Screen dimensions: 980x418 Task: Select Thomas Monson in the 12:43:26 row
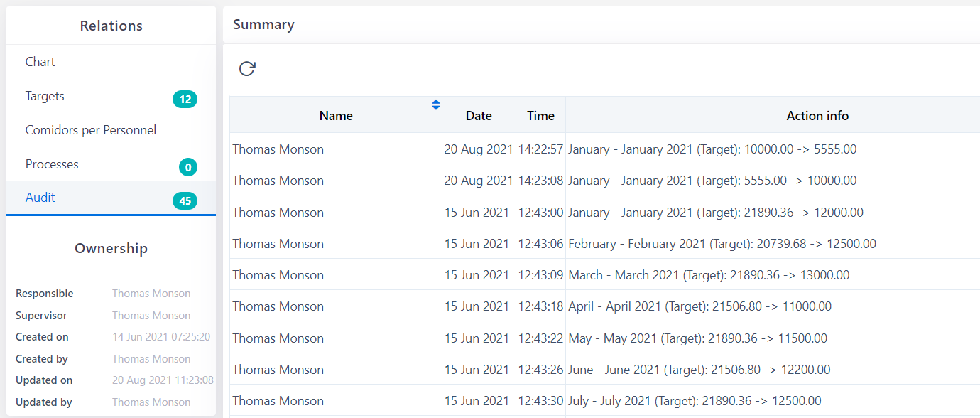(278, 370)
